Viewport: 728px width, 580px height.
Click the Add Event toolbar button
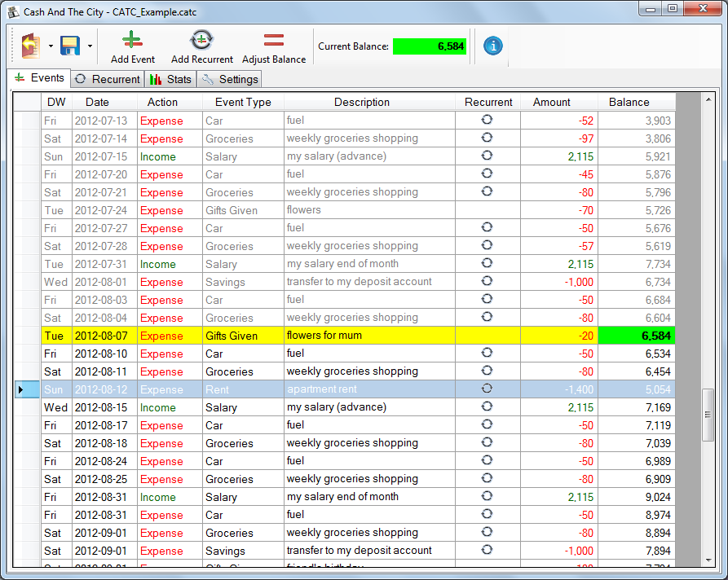click(133, 47)
